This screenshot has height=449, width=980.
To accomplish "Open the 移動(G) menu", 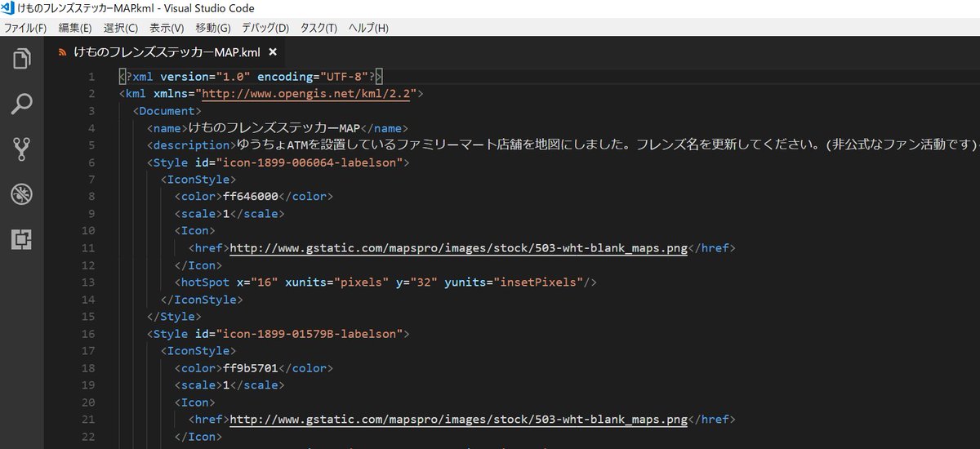I will point(213,28).
